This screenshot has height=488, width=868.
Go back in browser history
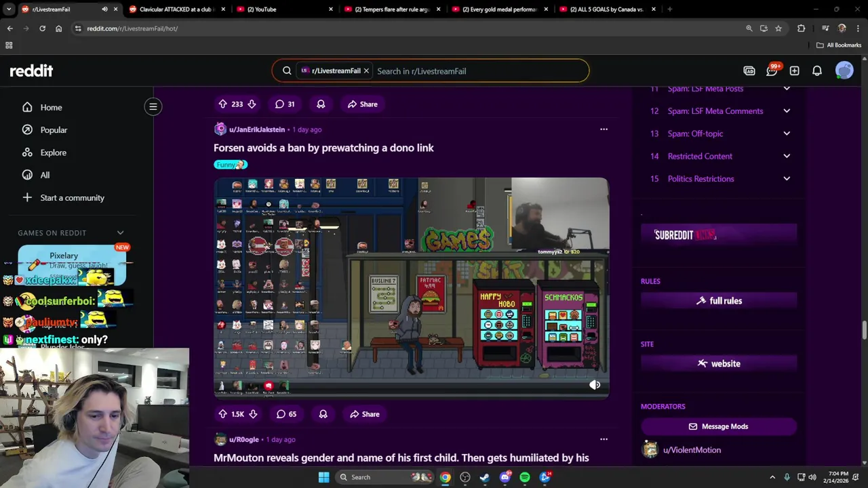point(9,28)
